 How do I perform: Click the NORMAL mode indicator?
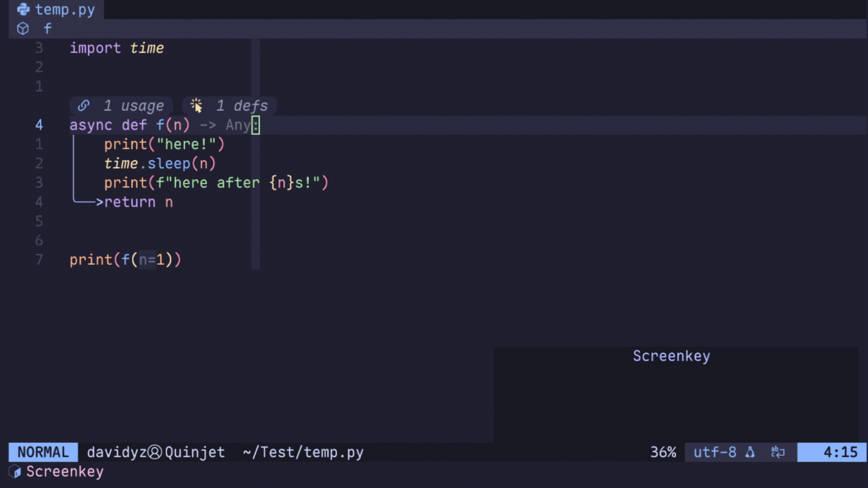click(x=43, y=452)
